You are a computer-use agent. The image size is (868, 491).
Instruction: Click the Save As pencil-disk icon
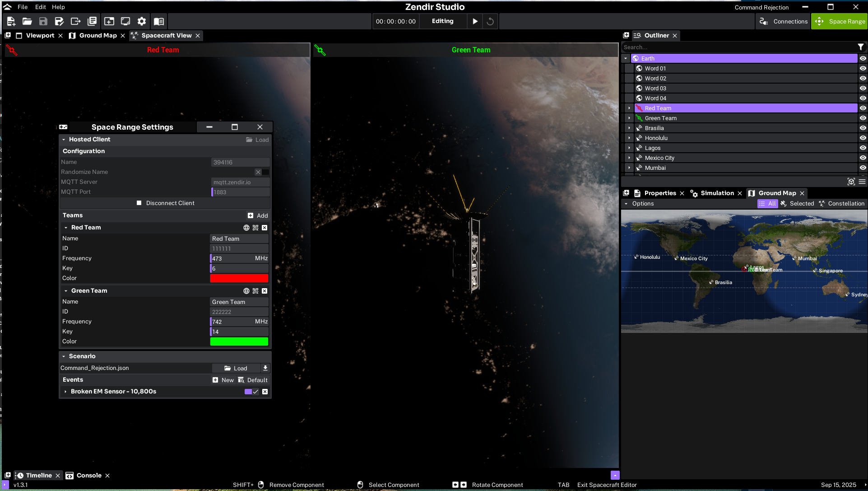coord(59,21)
